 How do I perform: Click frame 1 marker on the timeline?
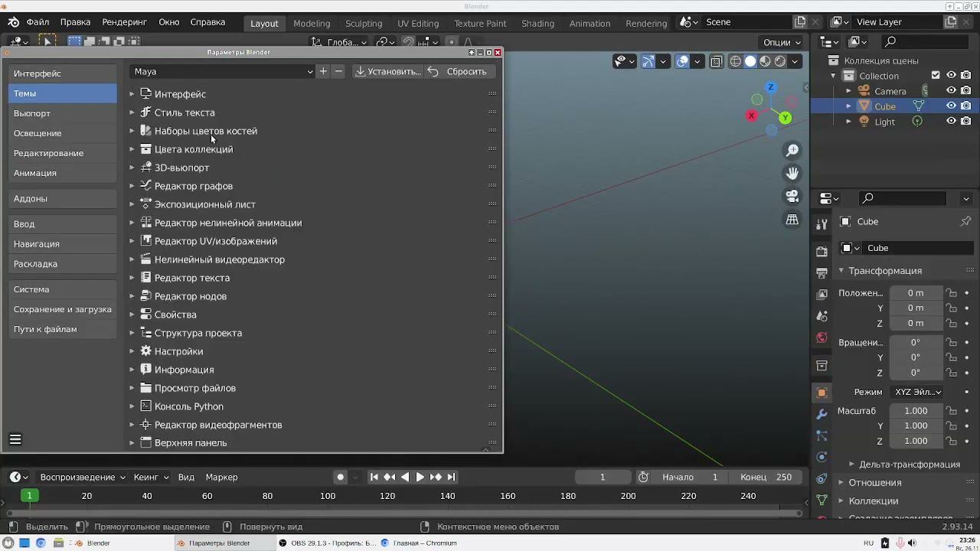click(x=29, y=496)
